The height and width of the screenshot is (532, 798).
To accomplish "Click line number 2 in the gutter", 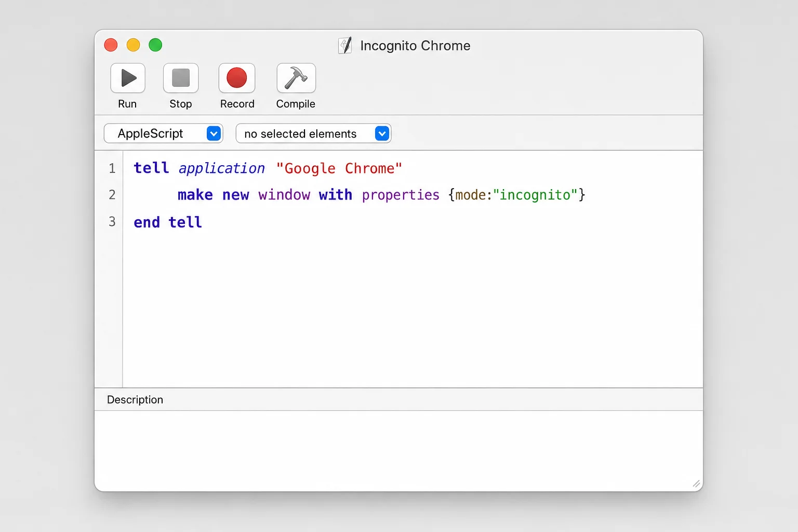I will 112,195.
